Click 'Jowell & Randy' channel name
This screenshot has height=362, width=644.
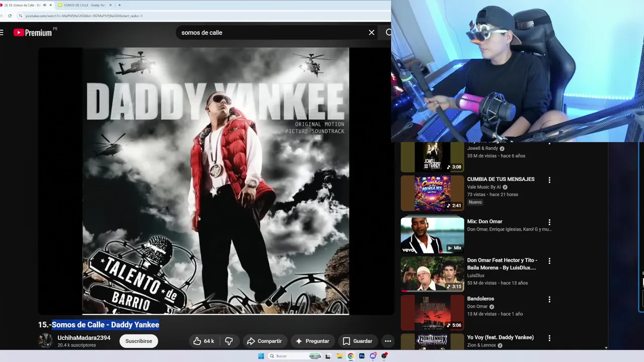click(482, 148)
